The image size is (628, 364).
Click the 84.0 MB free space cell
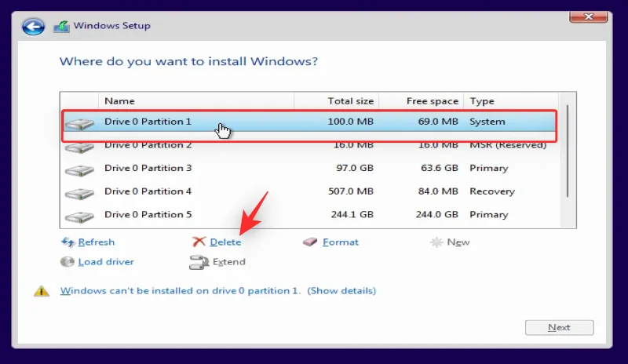pyautogui.click(x=438, y=191)
